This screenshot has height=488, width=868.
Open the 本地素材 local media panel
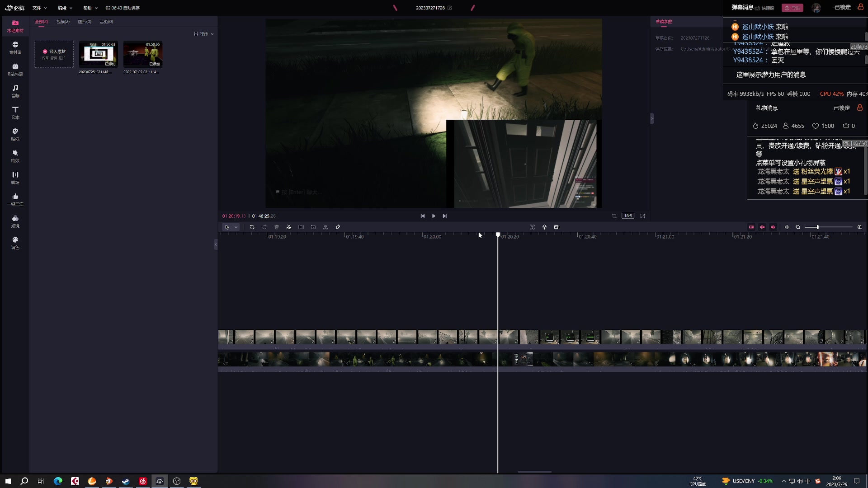15,26
